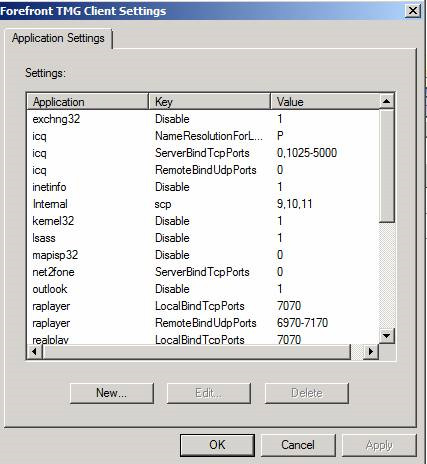The width and height of the screenshot is (427, 464).
Task: Switch to the Application Settings tab
Action: pos(58,38)
